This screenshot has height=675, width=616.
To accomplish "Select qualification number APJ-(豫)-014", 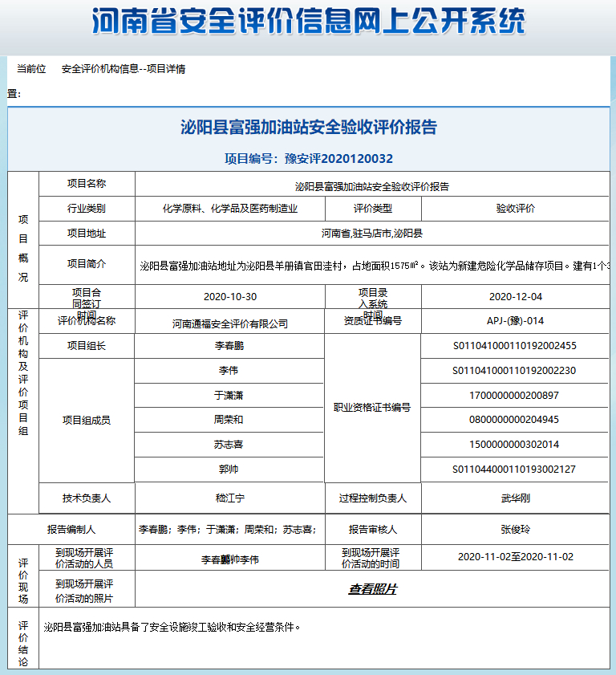I will pyautogui.click(x=516, y=321).
